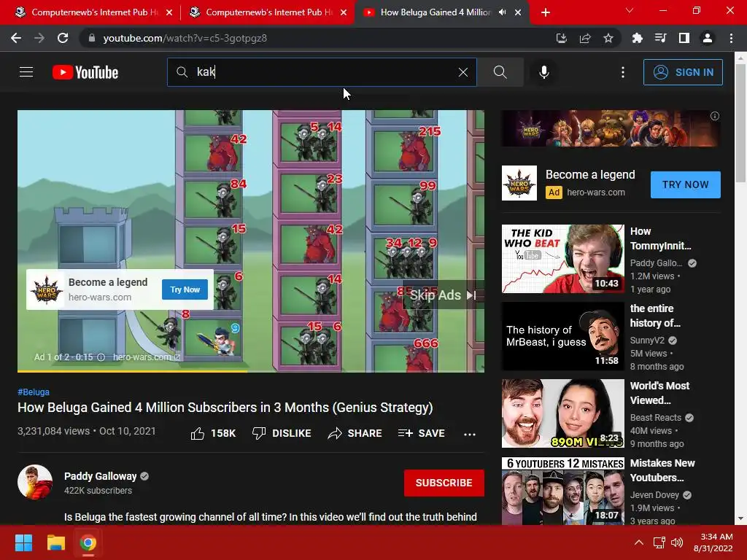The height and width of the screenshot is (560, 747).
Task: Open Paddy Galloway channel avatar
Action: pos(35,482)
